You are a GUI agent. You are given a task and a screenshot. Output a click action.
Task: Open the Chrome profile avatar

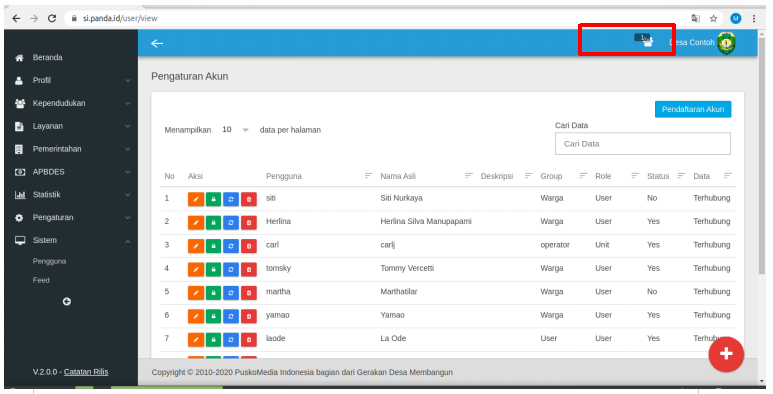736,18
